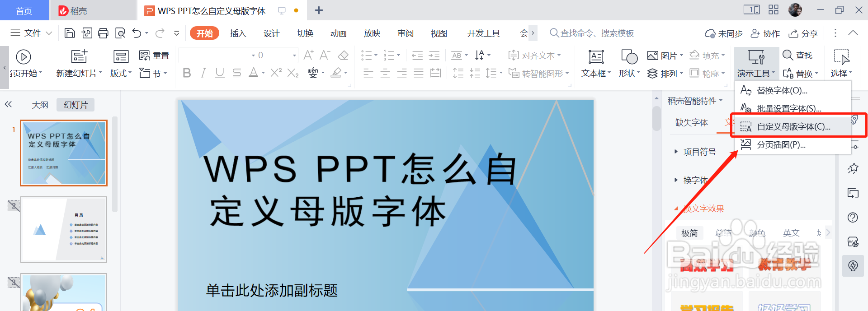Click the 分享 share button
This screenshot has height=311, width=868.
pyautogui.click(x=803, y=33)
